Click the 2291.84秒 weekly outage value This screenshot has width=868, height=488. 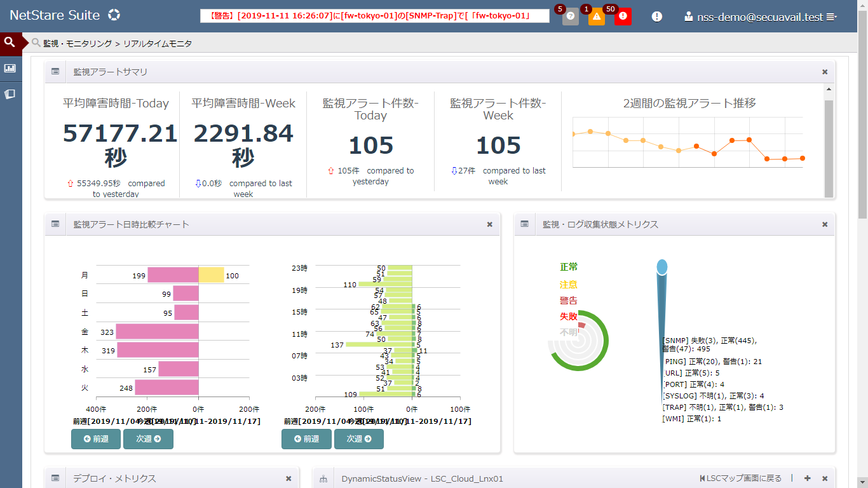[x=243, y=146]
